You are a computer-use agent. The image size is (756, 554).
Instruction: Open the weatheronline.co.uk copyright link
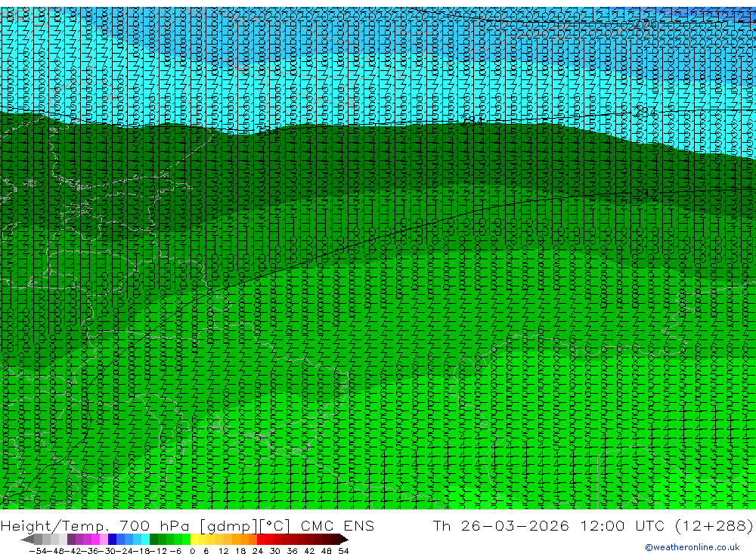692,547
